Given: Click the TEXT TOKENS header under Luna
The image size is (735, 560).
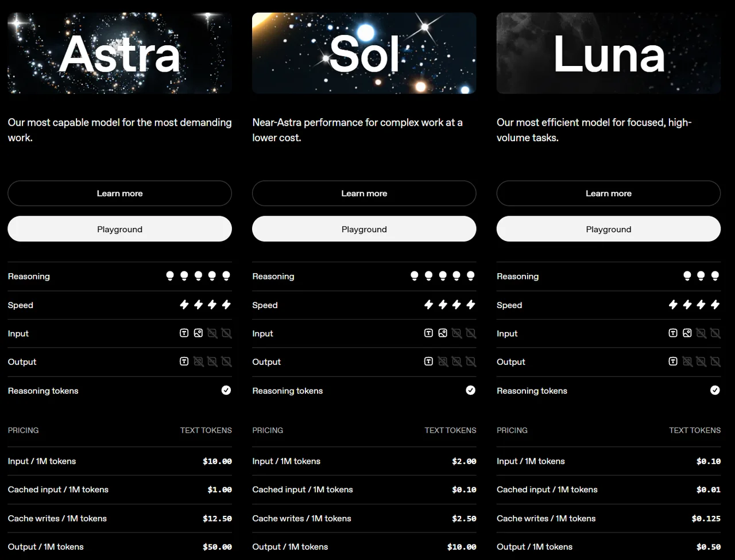Looking at the screenshot, I should click(695, 430).
